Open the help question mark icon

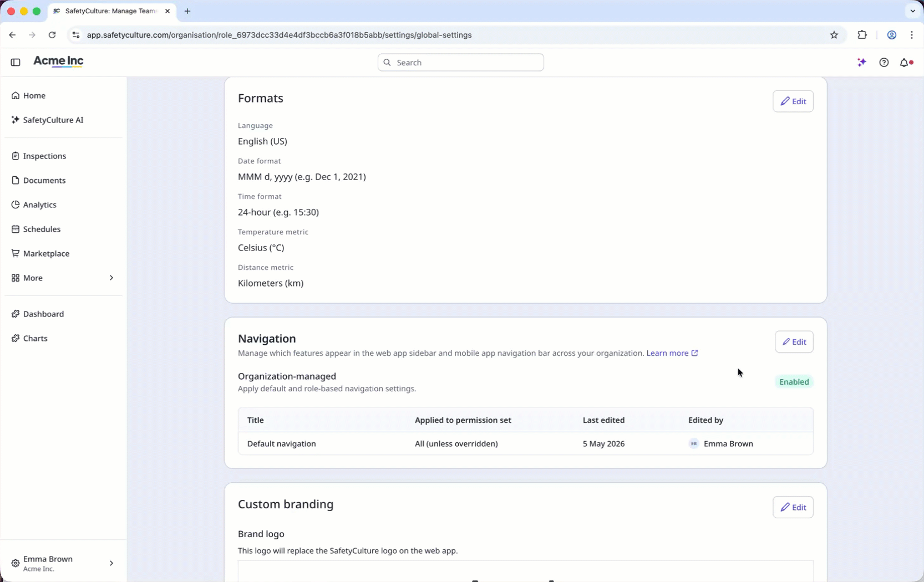point(884,63)
